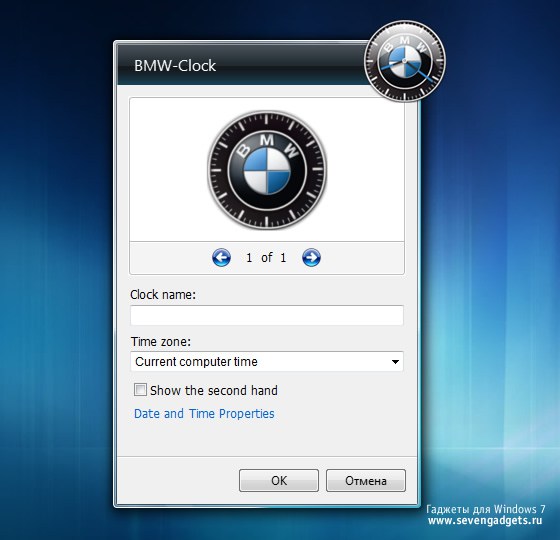Click the blue-white BMW roundel in preview
Screen dimensions: 560x540
pyautogui.click(x=267, y=171)
